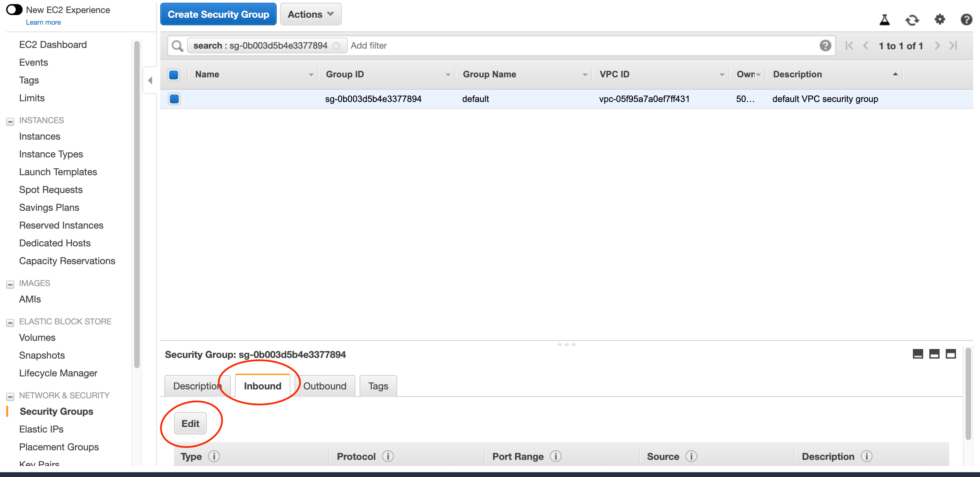Expand the Actions dropdown menu
Screen dimensions: 980x477
pos(311,14)
